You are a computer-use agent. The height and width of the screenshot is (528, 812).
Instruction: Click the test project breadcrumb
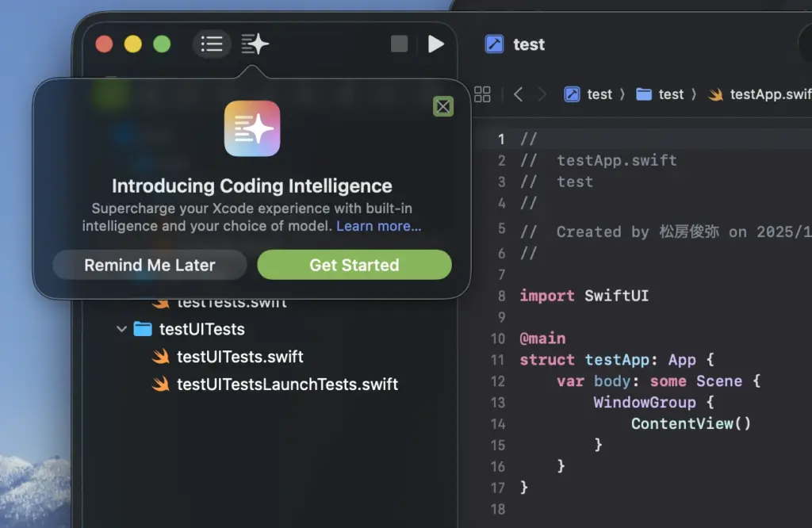588,94
